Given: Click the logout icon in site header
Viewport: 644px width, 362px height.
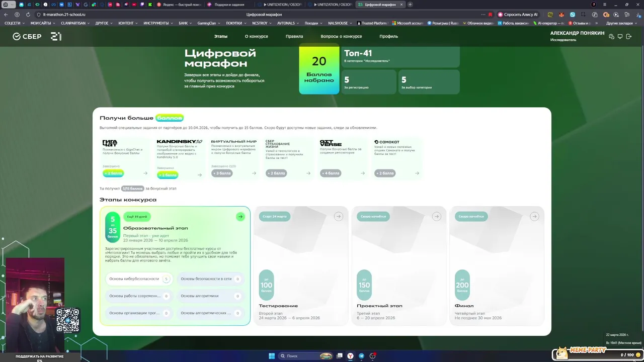Looking at the screenshot, I should click(628, 36).
